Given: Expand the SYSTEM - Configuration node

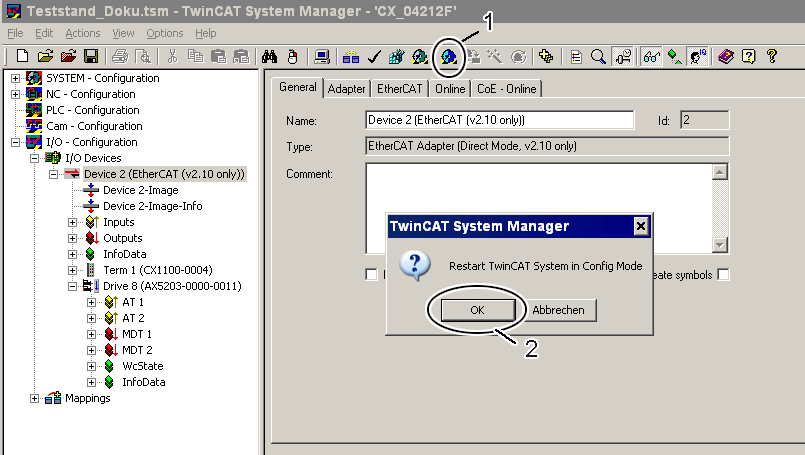Looking at the screenshot, I should pyautogui.click(x=15, y=79).
